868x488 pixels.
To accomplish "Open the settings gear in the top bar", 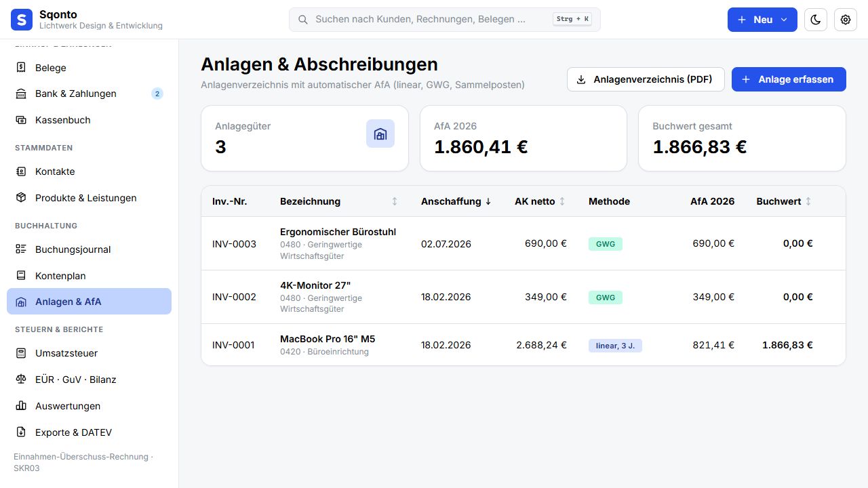I will [846, 20].
